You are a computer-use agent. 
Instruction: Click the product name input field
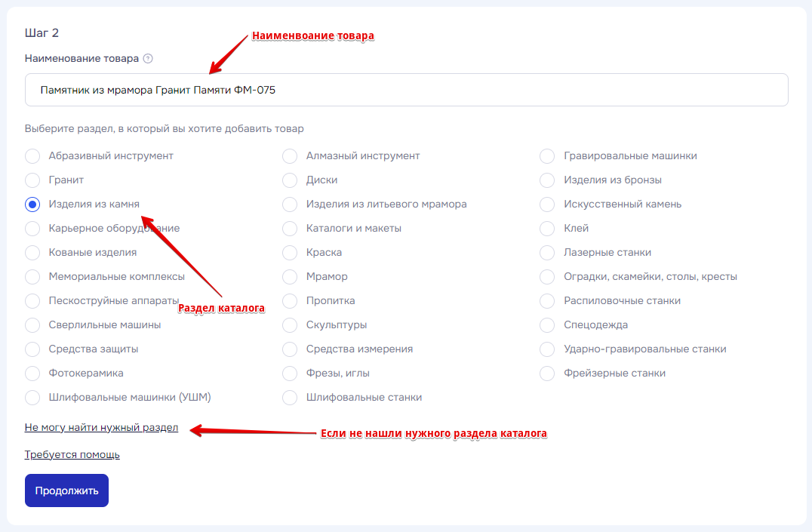pyautogui.click(x=406, y=90)
